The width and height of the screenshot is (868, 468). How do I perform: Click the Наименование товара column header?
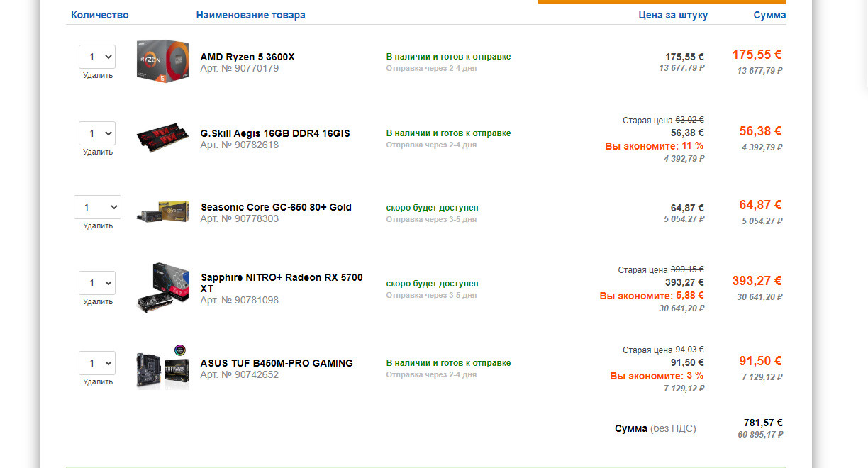[x=251, y=15]
